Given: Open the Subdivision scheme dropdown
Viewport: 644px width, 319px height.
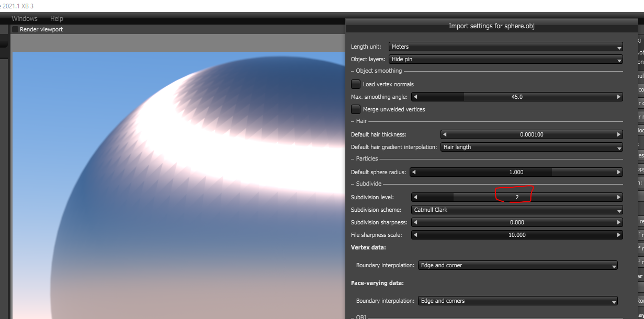Looking at the screenshot, I should point(517,210).
